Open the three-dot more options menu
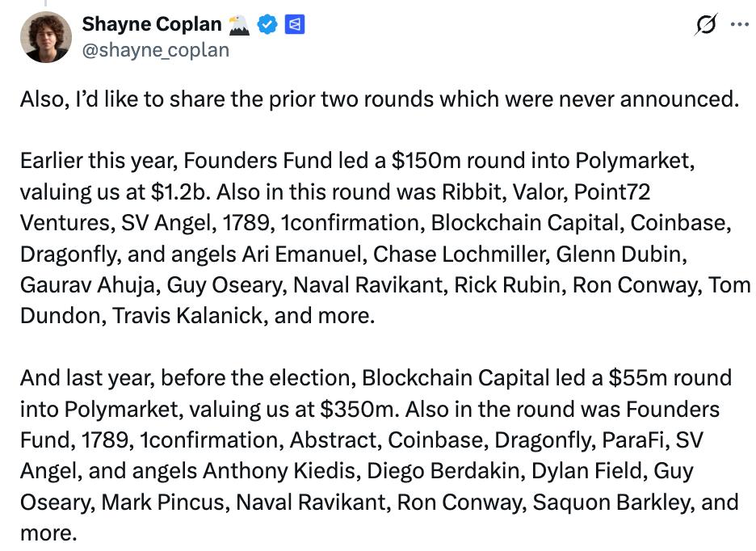The image size is (756, 551). [739, 24]
